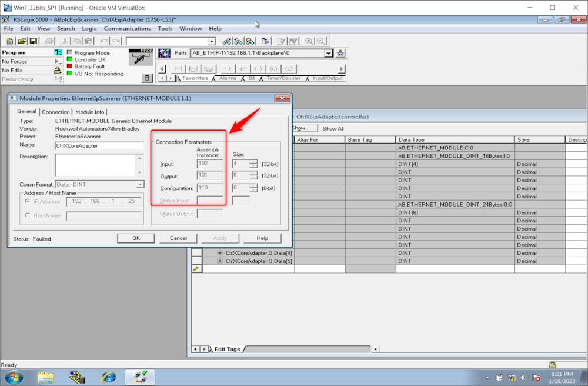
Task: Select the Timer/Counter instruction tab
Action: [283, 78]
